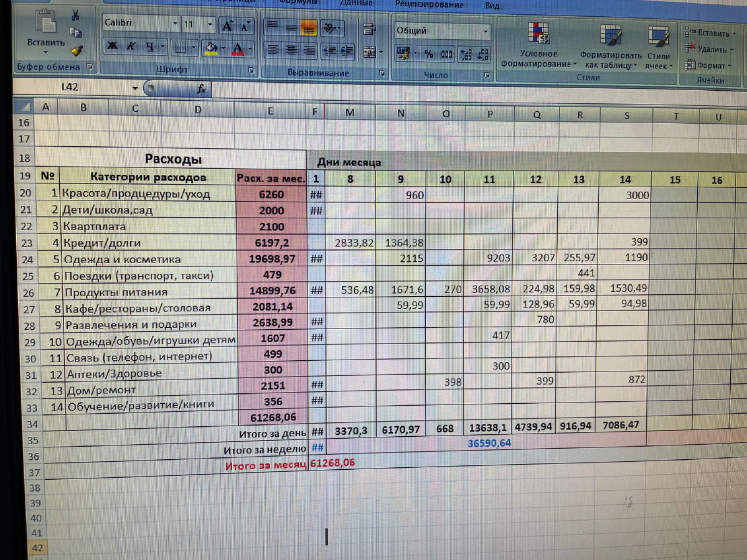Open the Выравнивание group dialog launcher
The width and height of the screenshot is (747, 560).
click(x=382, y=74)
